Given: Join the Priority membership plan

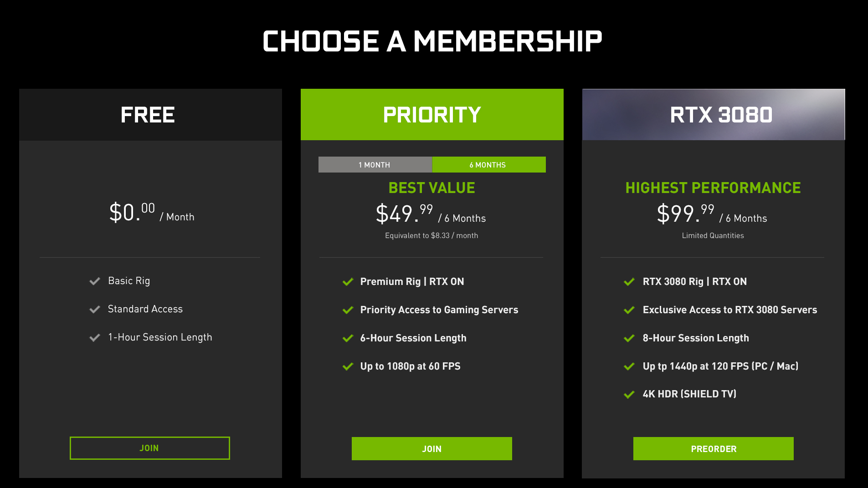Looking at the screenshot, I should [431, 449].
